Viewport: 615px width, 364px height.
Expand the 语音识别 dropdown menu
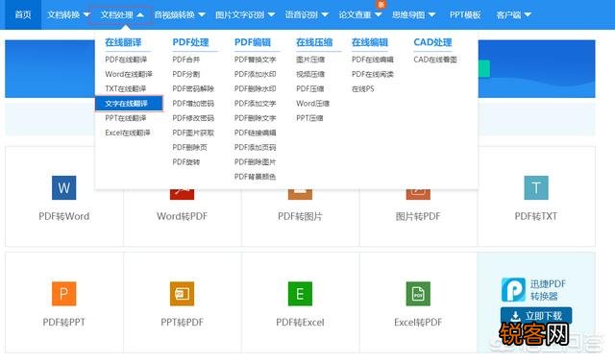coord(307,15)
